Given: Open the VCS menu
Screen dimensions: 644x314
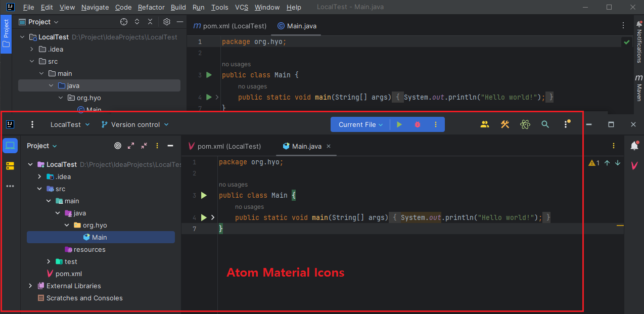Looking at the screenshot, I should click(242, 7).
